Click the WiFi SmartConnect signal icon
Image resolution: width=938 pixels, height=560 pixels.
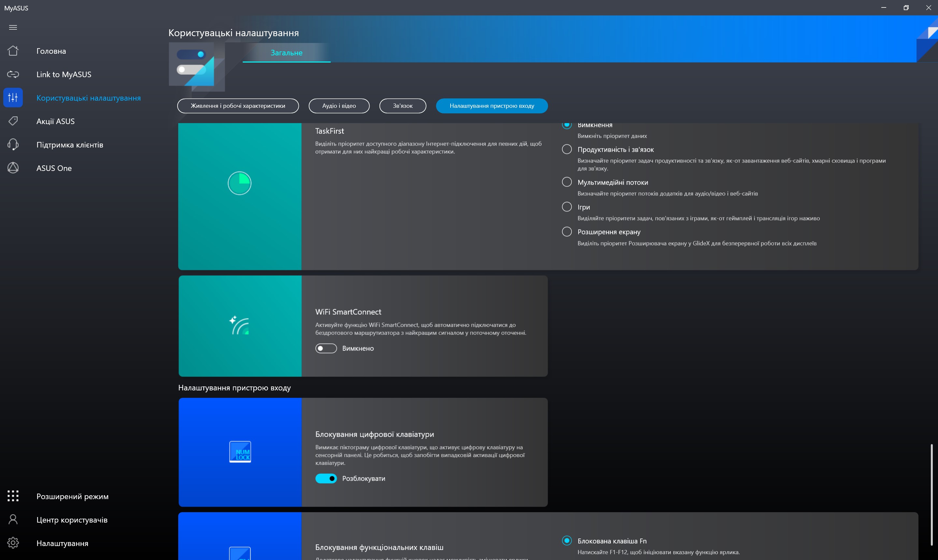pyautogui.click(x=239, y=325)
